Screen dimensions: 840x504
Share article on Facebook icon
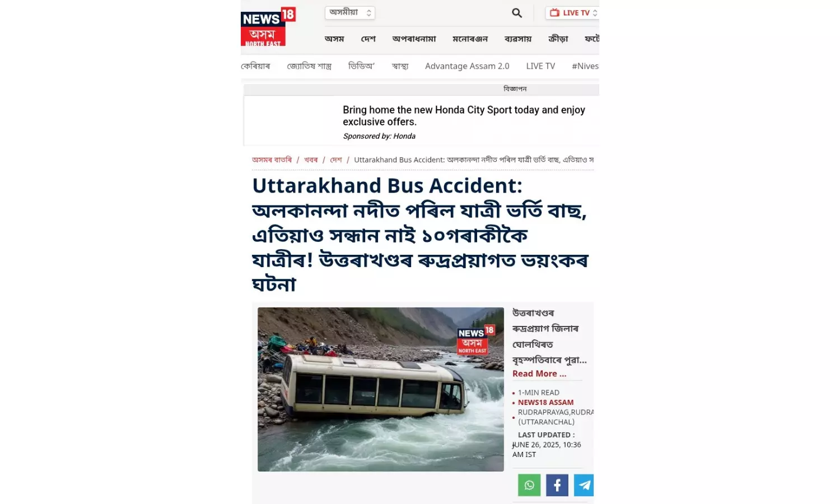tap(557, 485)
